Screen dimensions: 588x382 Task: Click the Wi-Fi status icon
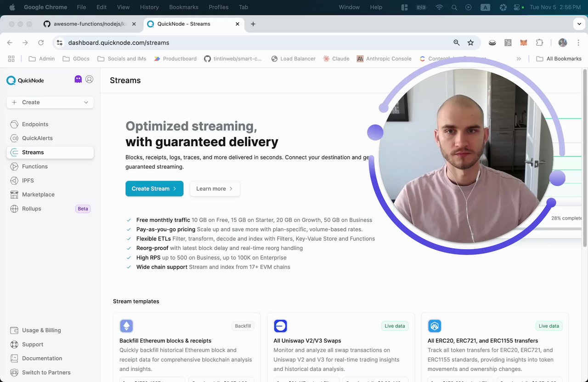(x=439, y=7)
